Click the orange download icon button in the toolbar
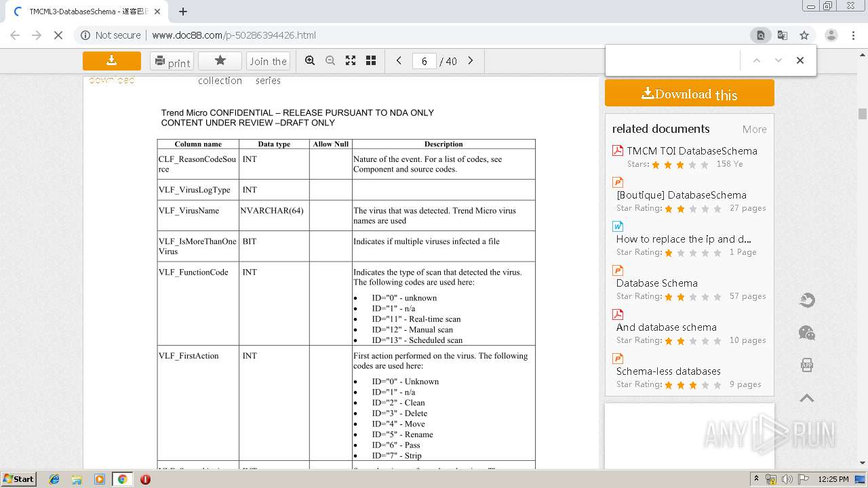The image size is (868, 488). pyautogui.click(x=112, y=61)
